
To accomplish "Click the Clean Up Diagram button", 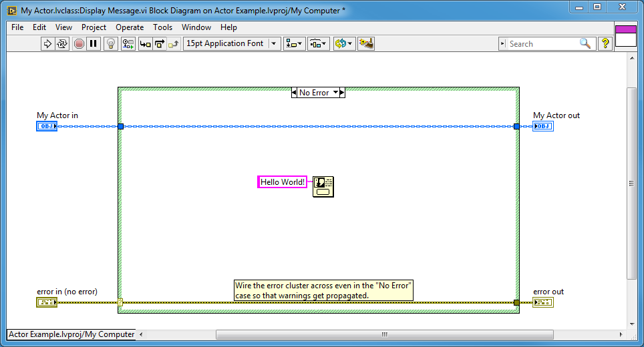I will pyautogui.click(x=366, y=43).
